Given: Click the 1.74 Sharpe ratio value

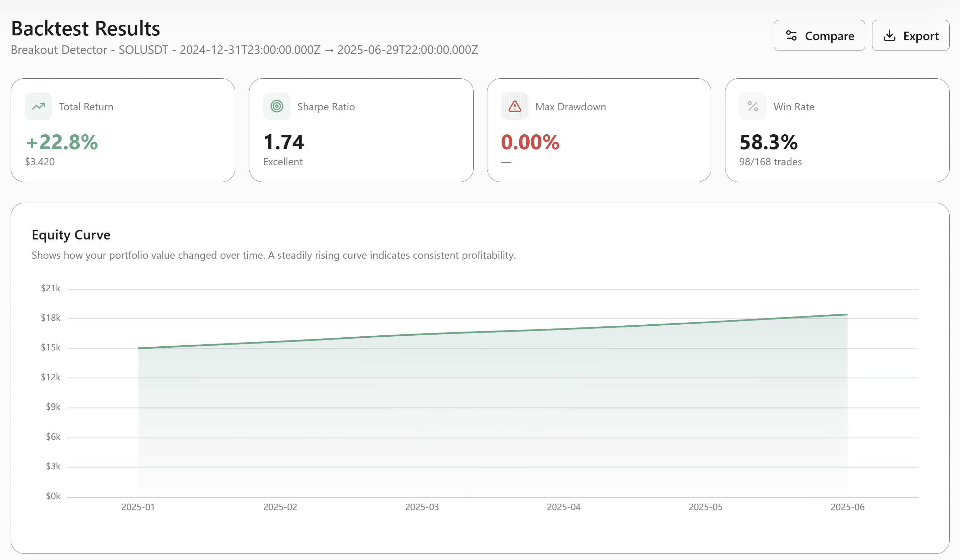Looking at the screenshot, I should (x=283, y=142).
